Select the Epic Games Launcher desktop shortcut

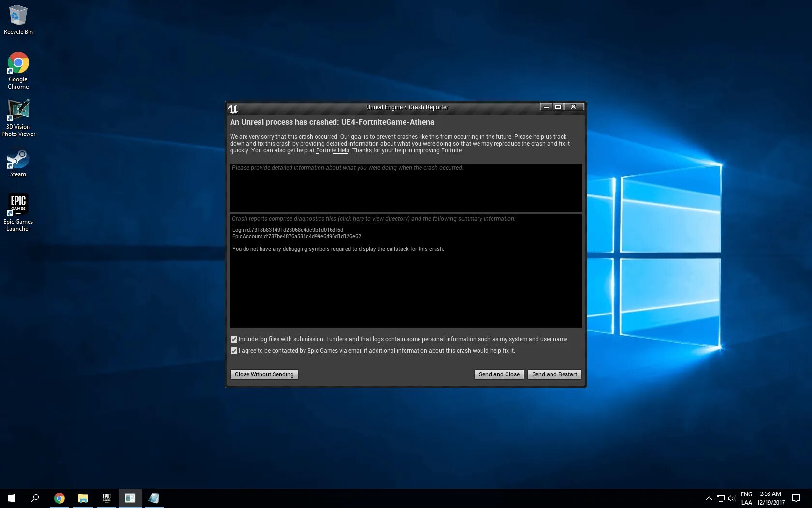coord(18,212)
